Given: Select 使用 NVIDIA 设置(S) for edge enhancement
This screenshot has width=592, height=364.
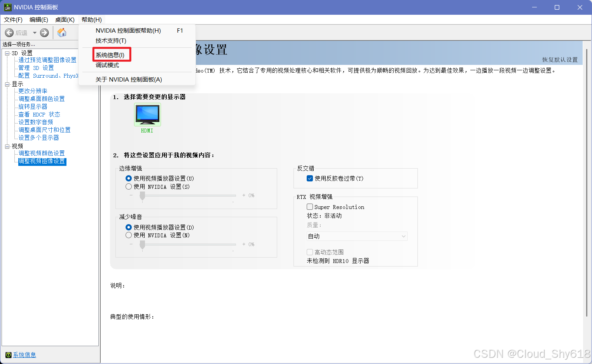Looking at the screenshot, I should pyautogui.click(x=129, y=186).
